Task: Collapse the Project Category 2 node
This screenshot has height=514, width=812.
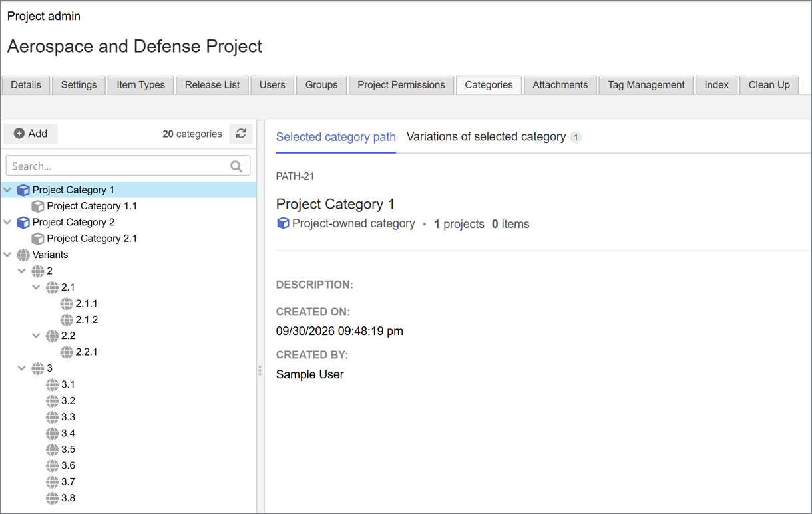Action: pyautogui.click(x=7, y=222)
